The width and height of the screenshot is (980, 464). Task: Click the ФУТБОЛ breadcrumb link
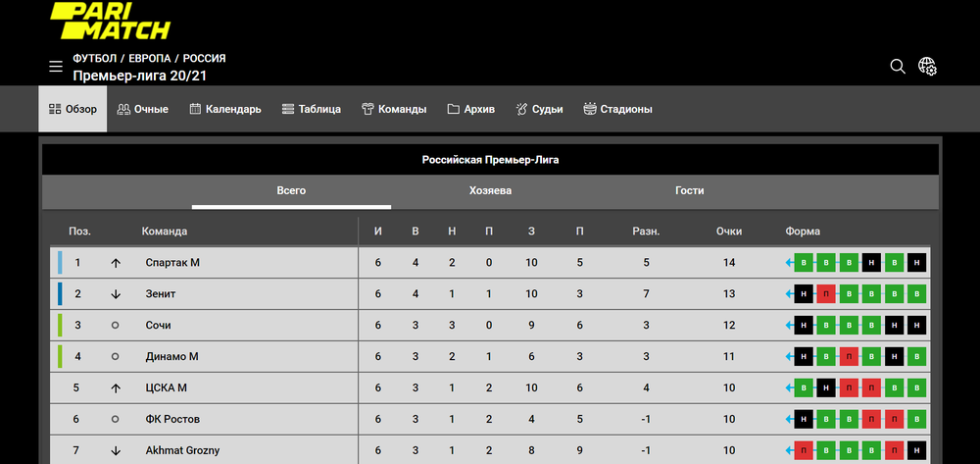(100, 58)
